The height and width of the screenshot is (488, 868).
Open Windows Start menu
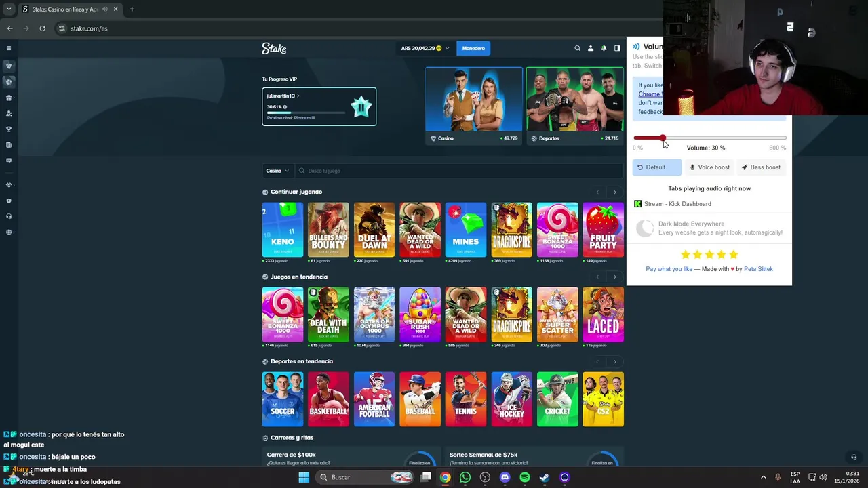[304, 477]
